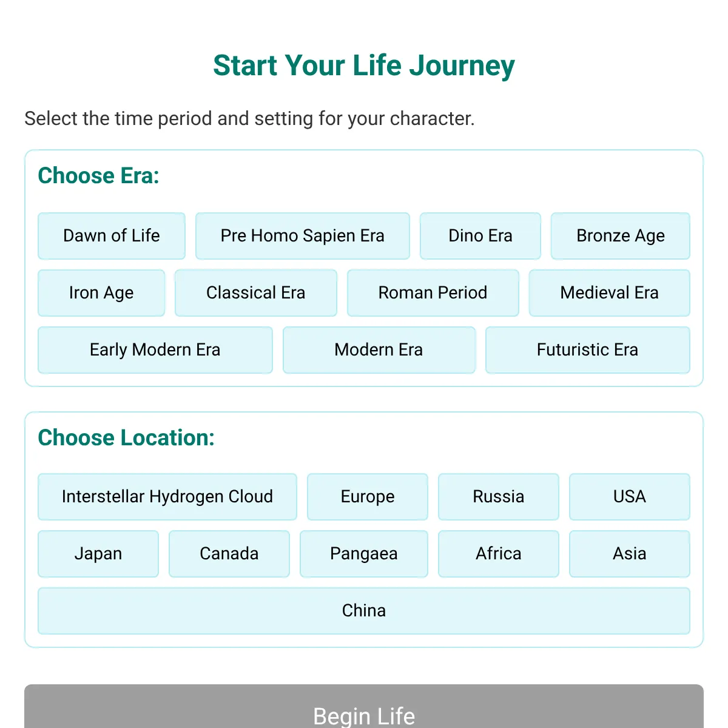
Task: Click the Begin Life button
Action: pos(364,707)
